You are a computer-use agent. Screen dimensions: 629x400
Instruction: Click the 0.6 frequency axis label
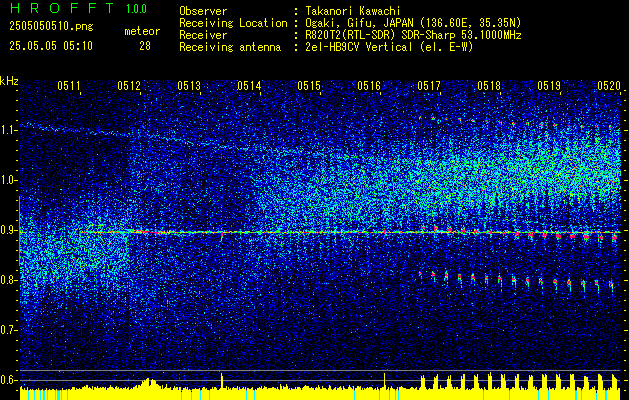point(8,380)
